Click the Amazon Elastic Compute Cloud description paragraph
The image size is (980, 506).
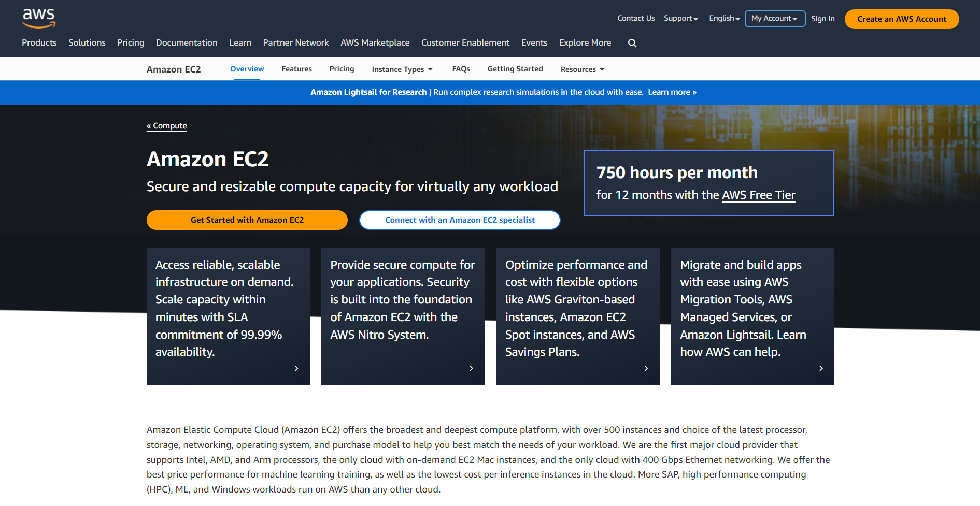[x=488, y=459]
